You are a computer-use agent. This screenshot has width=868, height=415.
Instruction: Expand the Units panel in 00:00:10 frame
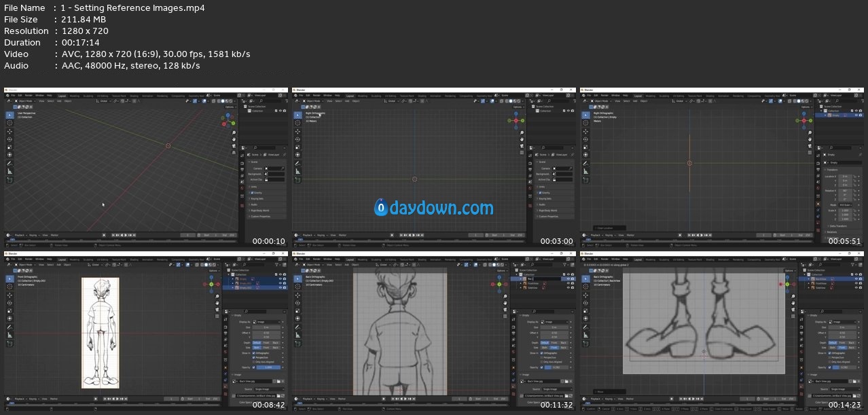click(x=266, y=187)
